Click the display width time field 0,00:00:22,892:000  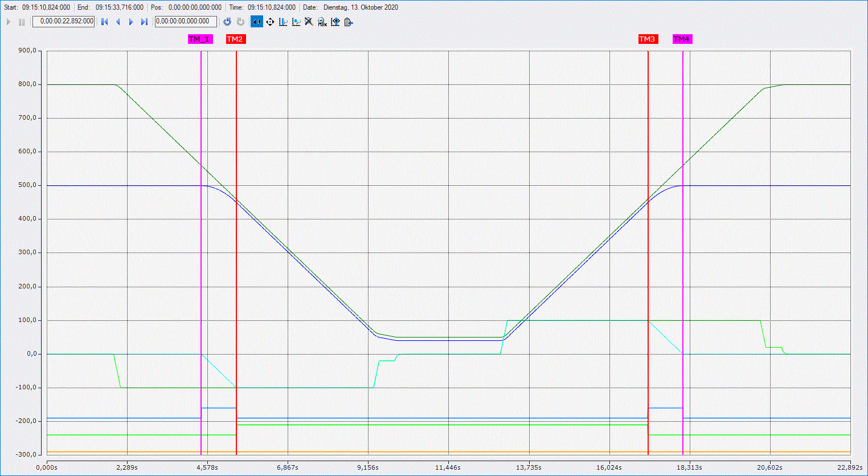pyautogui.click(x=64, y=22)
